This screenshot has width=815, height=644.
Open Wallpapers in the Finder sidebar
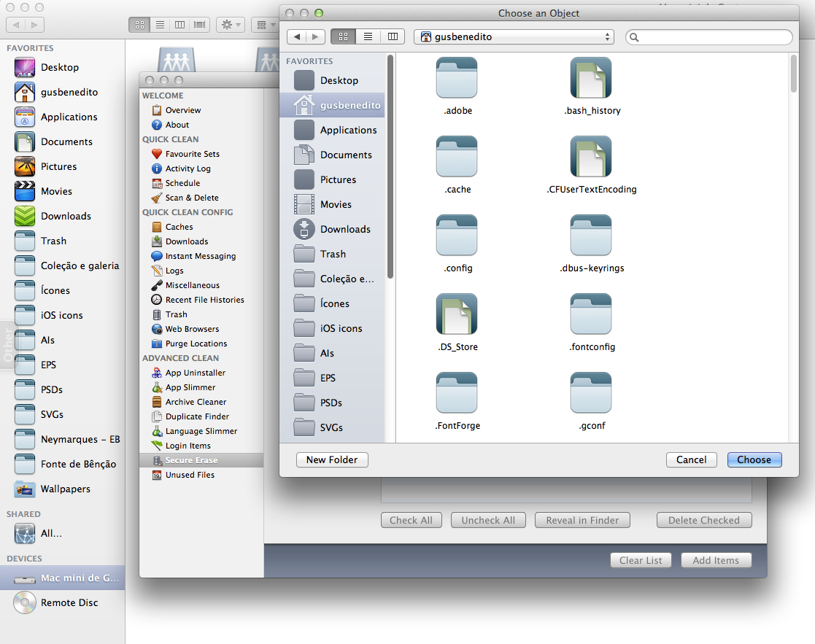[62, 489]
